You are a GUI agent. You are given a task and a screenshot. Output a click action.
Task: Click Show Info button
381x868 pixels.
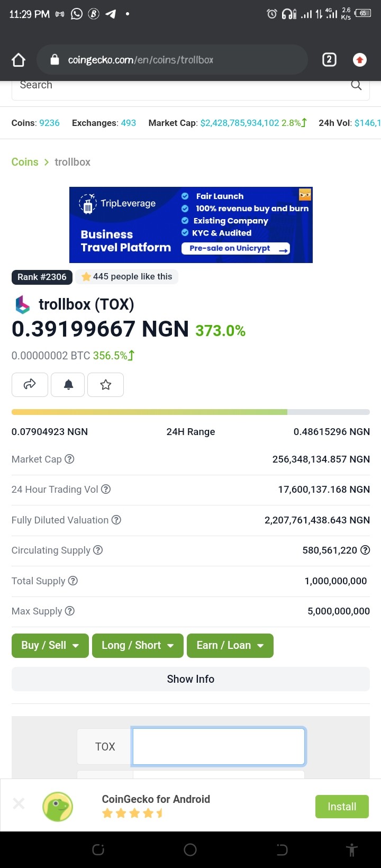click(190, 679)
